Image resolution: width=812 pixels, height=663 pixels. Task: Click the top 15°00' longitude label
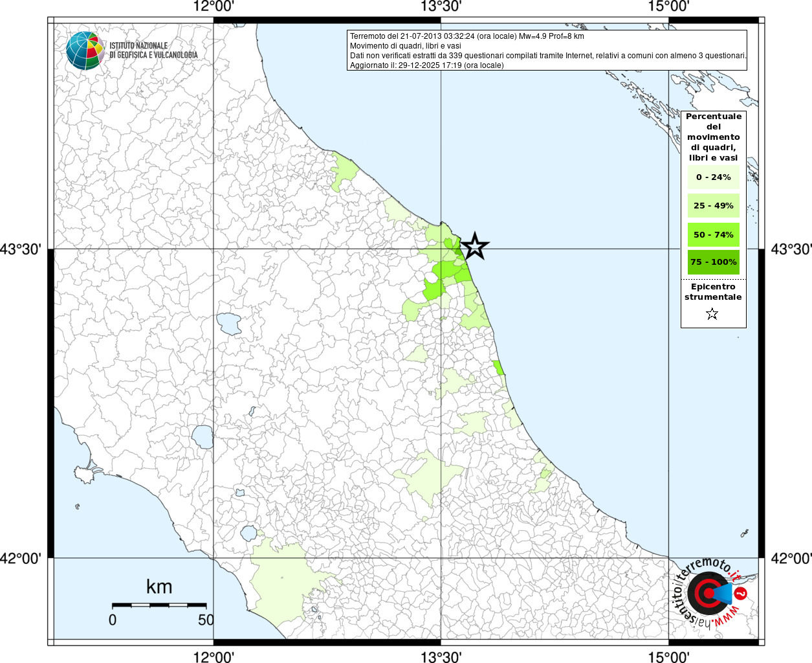(x=669, y=6)
